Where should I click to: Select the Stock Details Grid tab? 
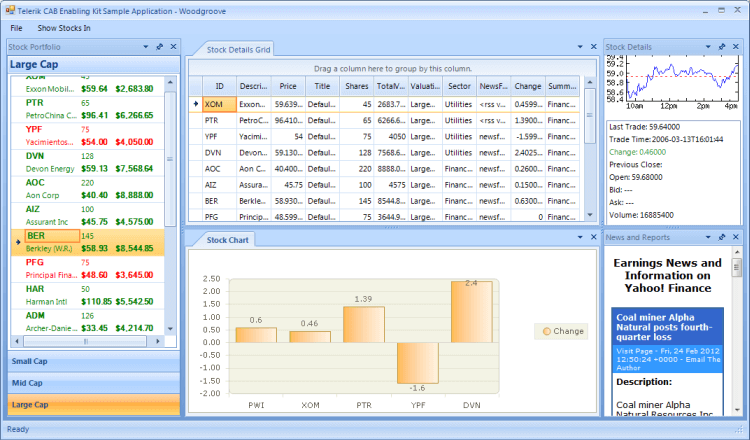pyautogui.click(x=238, y=50)
